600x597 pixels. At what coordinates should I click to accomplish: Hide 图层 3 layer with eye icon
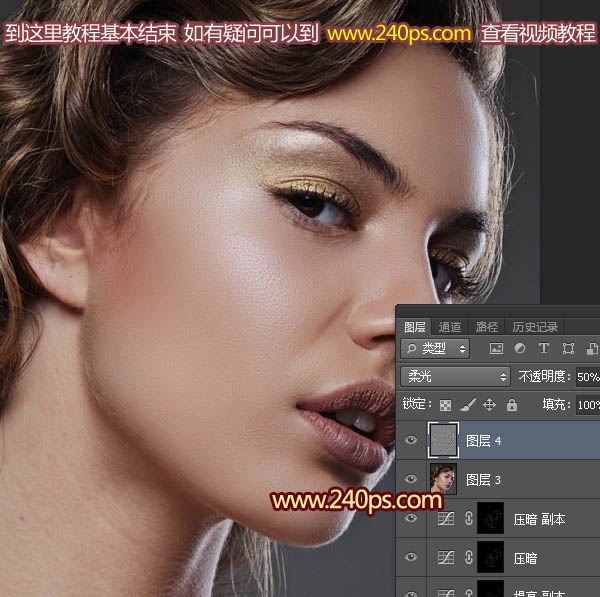411,479
